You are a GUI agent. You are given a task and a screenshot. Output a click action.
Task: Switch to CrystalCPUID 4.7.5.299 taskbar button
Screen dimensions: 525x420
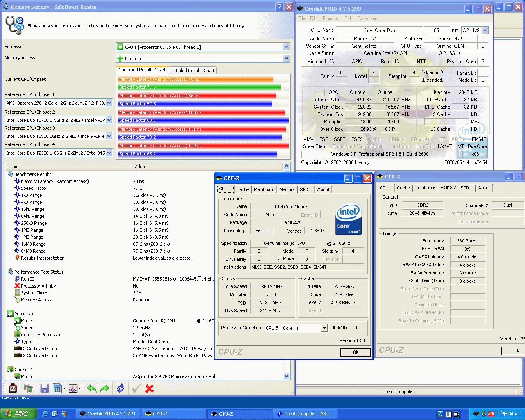coord(109,414)
